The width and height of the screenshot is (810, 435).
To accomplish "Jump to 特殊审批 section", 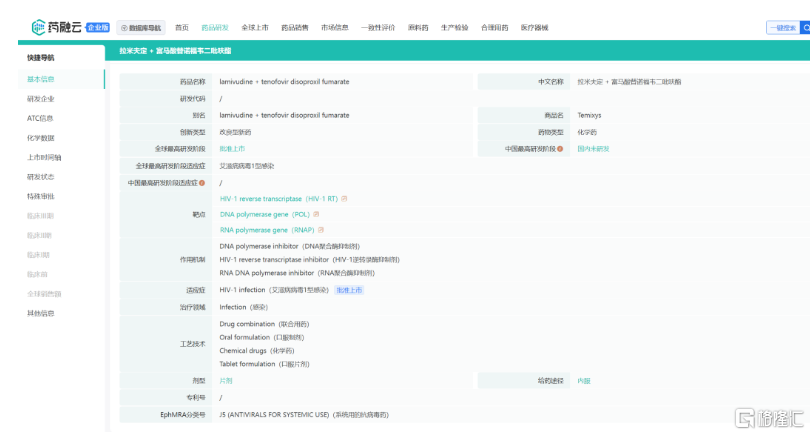I will point(40,196).
